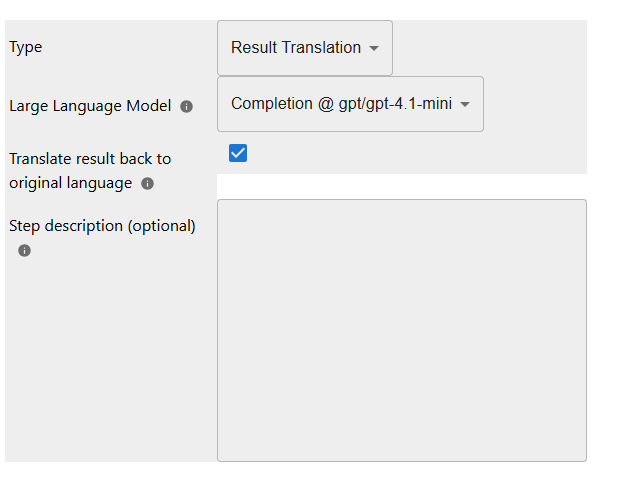Open the Large Language Model dropdown
The width and height of the screenshot is (641, 486).
[349, 104]
